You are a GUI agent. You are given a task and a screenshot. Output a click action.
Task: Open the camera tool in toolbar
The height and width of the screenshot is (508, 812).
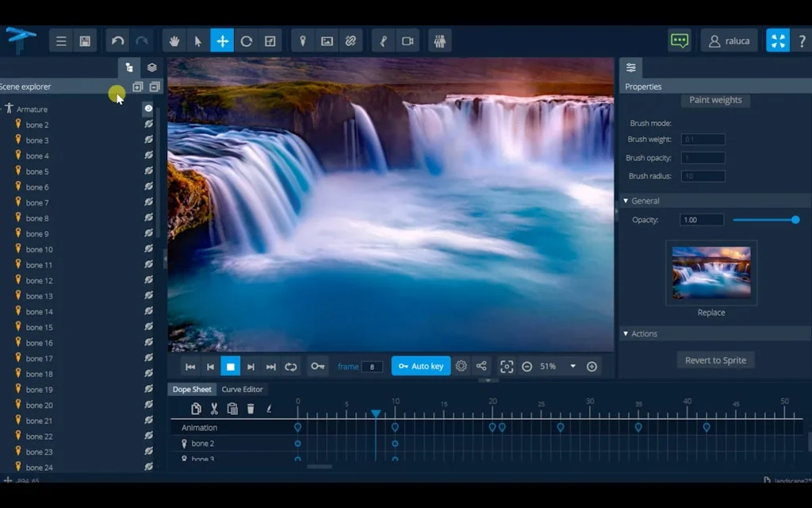(408, 41)
